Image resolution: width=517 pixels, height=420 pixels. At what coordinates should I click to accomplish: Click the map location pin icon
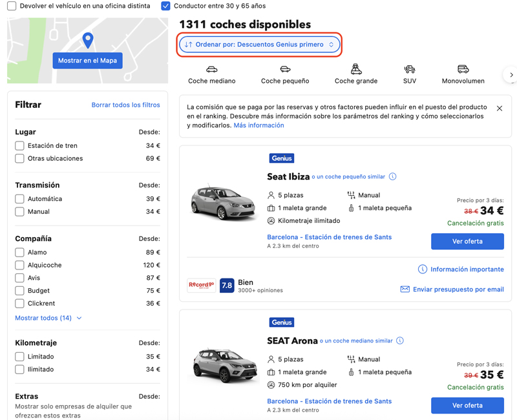[88, 40]
